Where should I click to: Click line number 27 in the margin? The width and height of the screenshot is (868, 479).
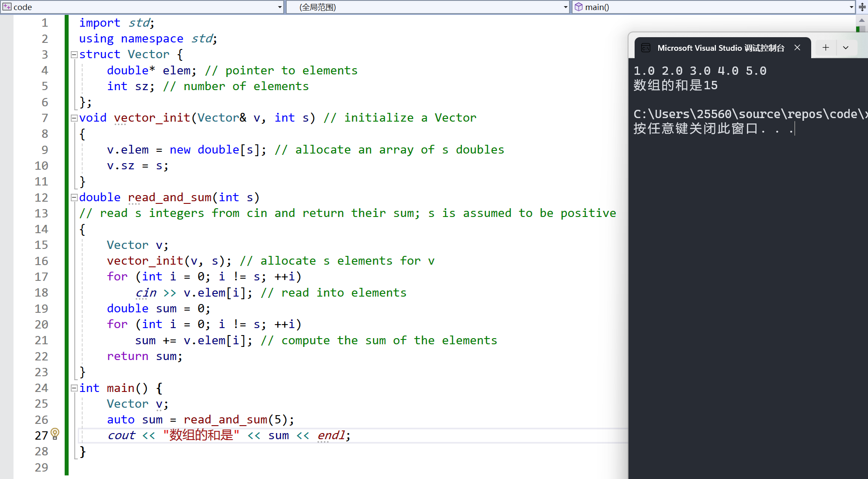click(42, 435)
